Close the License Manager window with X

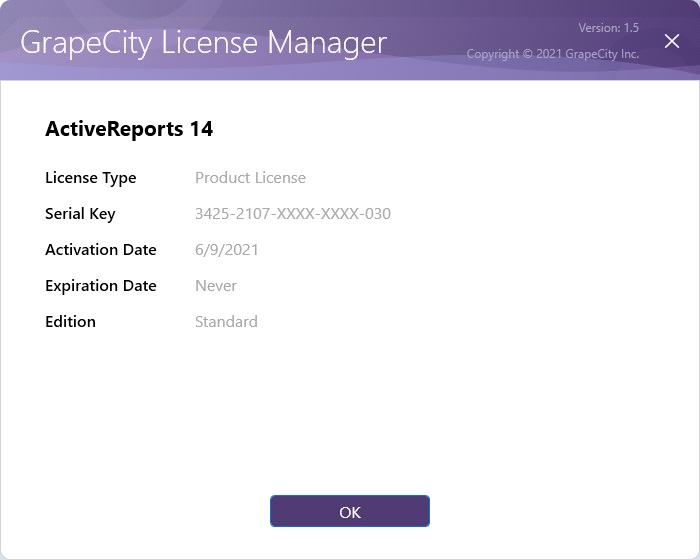671,42
